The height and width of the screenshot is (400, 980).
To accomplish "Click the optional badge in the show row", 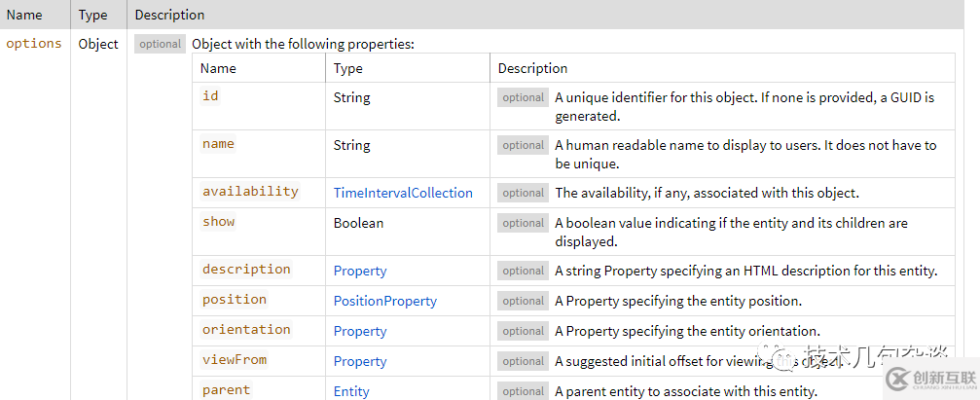I will [x=523, y=223].
